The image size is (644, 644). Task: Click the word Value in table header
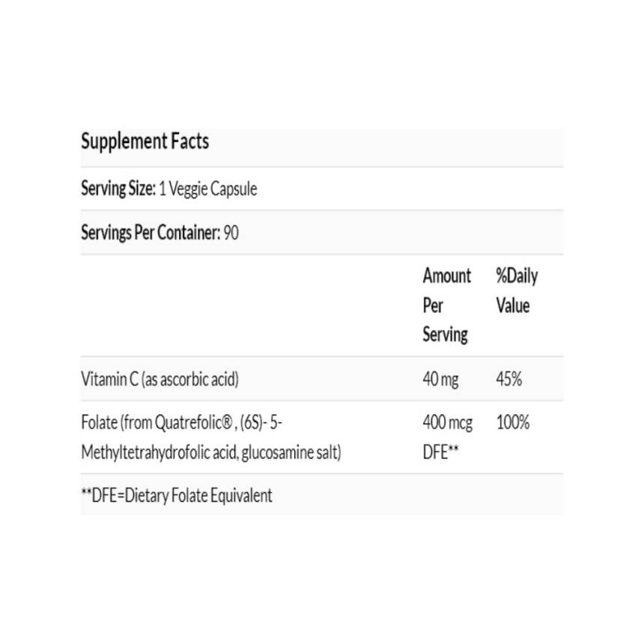[512, 306]
